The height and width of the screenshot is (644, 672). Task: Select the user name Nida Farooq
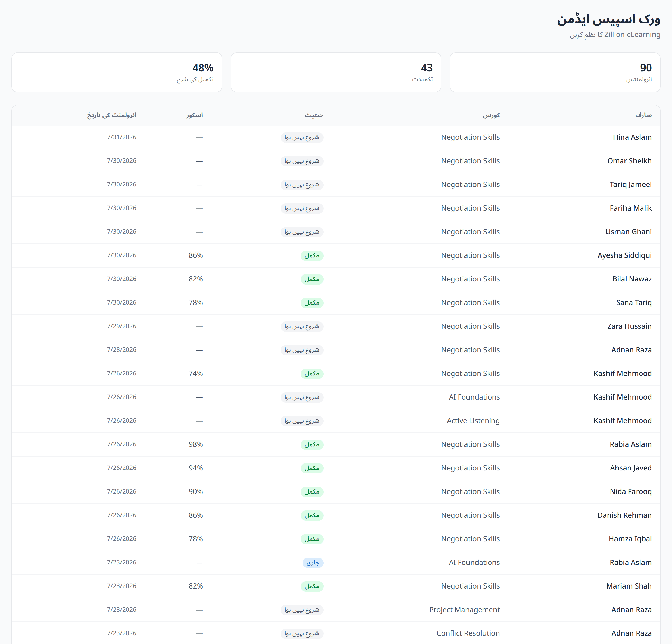[x=631, y=491]
